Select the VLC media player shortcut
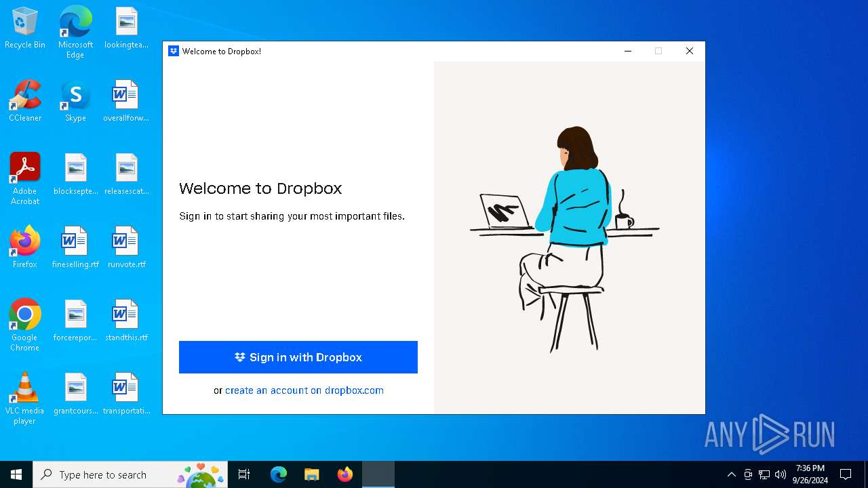This screenshot has width=868, height=488. [x=25, y=399]
